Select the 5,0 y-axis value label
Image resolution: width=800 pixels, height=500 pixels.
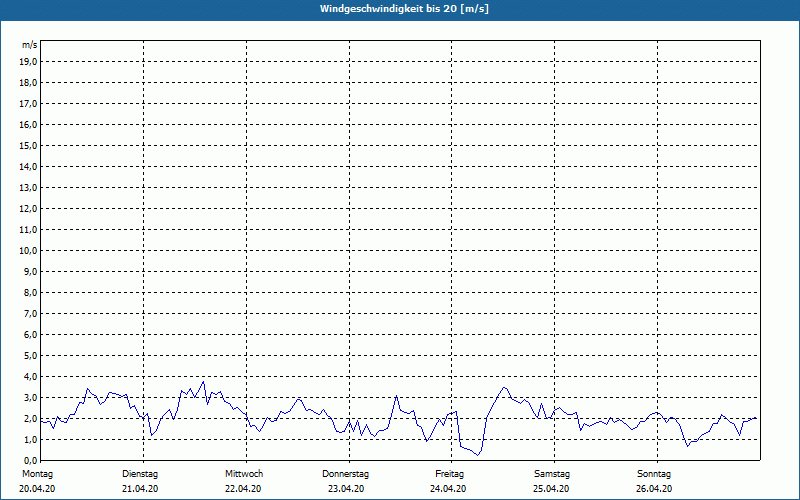[31, 356]
